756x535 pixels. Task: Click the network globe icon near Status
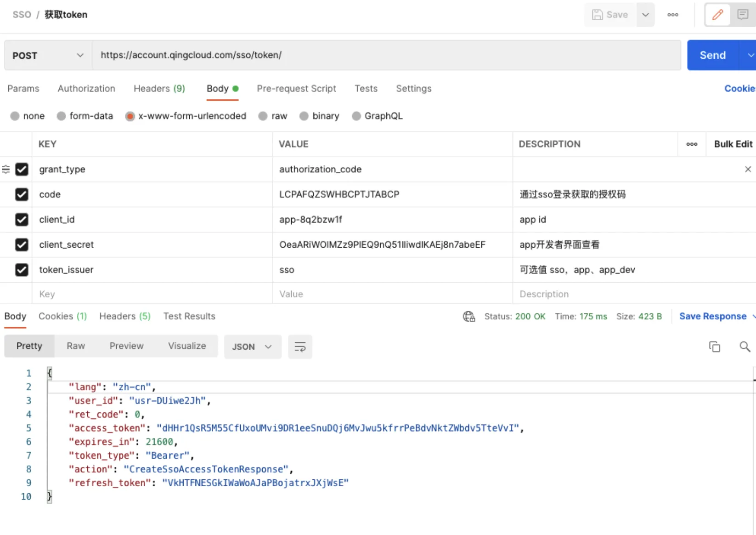(x=468, y=316)
